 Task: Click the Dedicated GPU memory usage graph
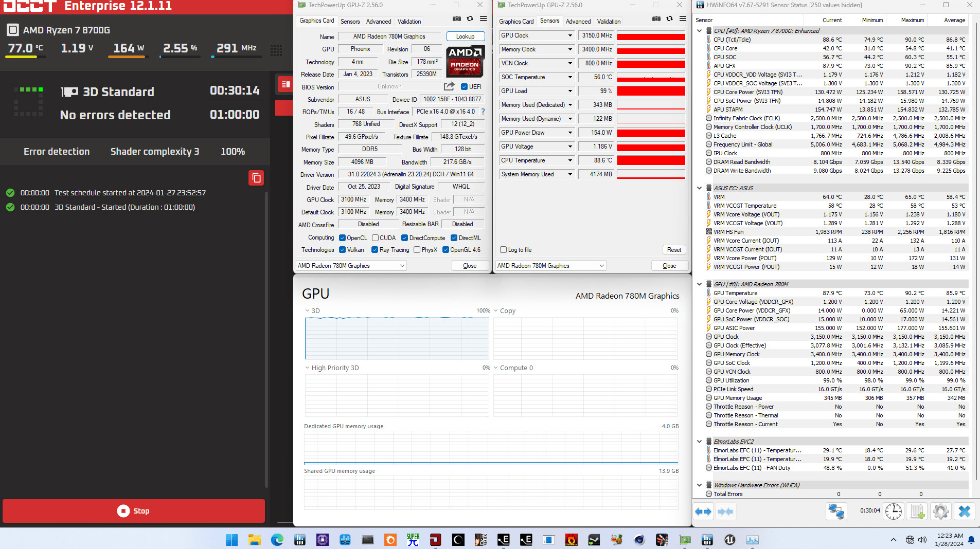(x=491, y=448)
